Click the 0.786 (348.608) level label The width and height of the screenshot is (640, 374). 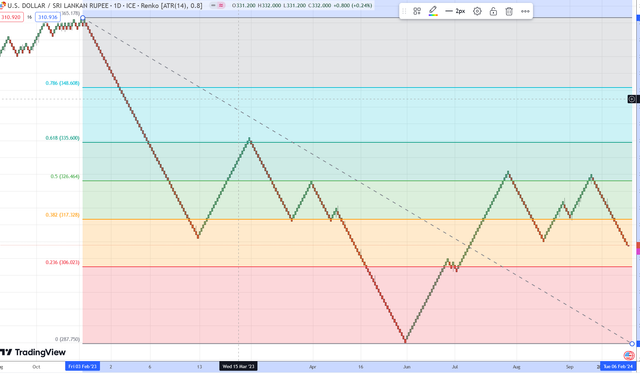pos(62,83)
